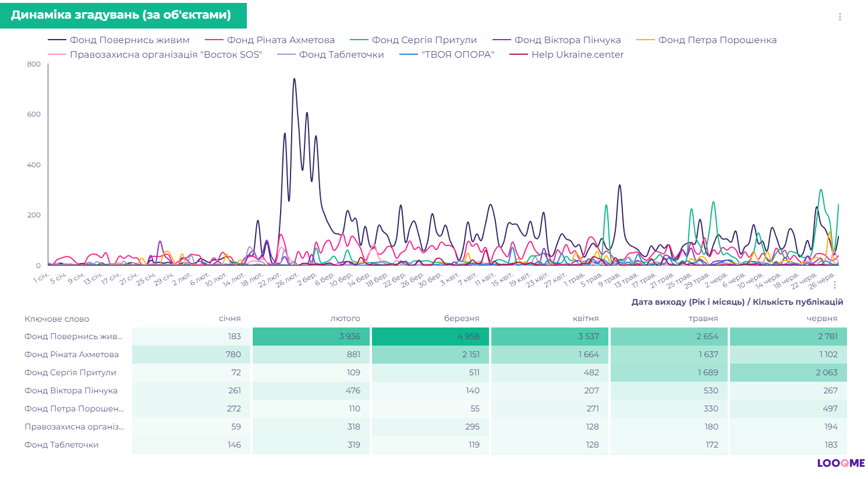Image resolution: width=868 pixels, height=479 pixels.
Task: Click the cell with value 881
Action: click(311, 354)
